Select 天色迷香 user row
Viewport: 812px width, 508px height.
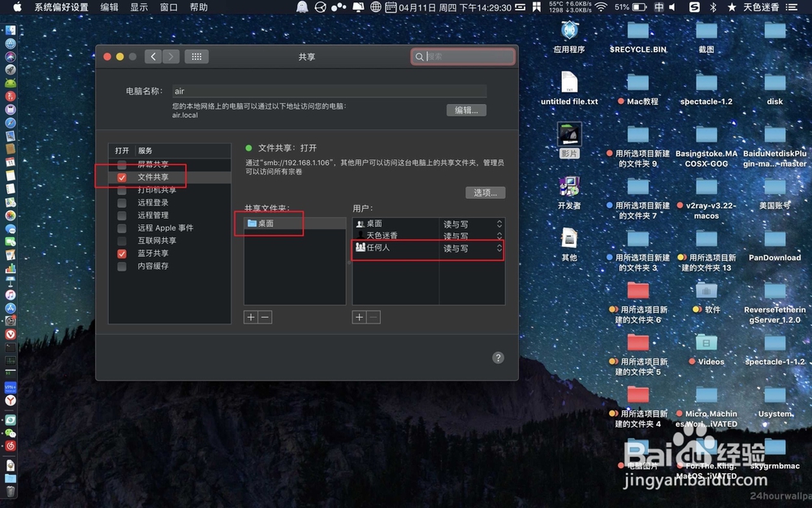point(429,236)
